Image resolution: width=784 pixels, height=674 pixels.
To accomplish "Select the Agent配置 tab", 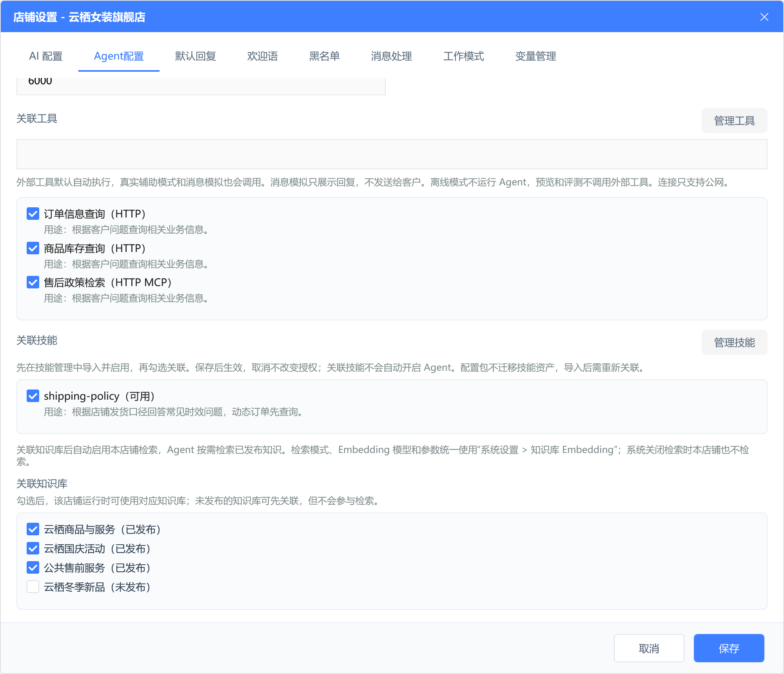I will click(x=119, y=56).
